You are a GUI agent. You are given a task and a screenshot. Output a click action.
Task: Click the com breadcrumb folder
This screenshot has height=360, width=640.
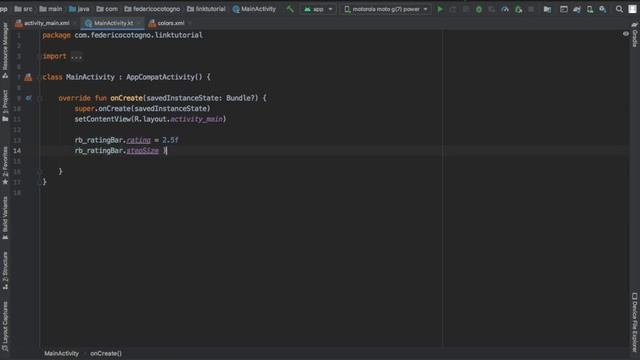tap(107, 9)
